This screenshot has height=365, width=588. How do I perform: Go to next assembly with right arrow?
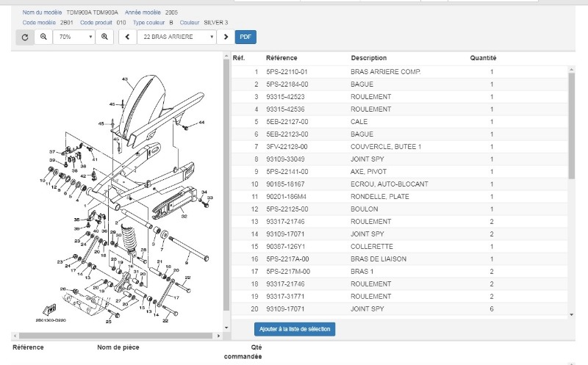point(226,36)
